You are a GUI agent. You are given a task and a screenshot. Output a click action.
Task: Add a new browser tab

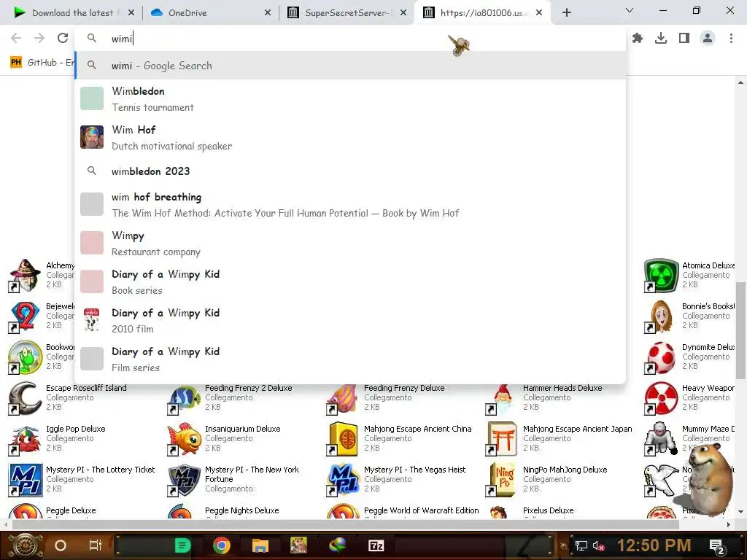pos(566,12)
